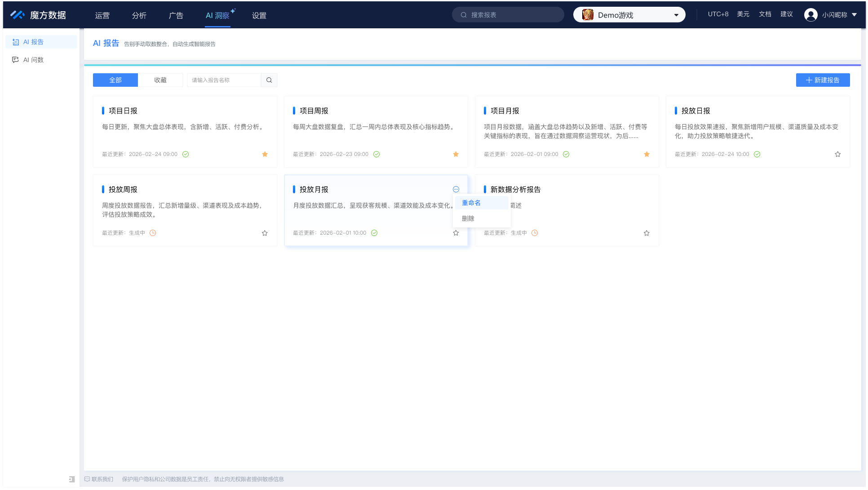This screenshot has width=868, height=490.
Task: Open the Demo游戏 project dropdown
Action: pyautogui.click(x=629, y=14)
